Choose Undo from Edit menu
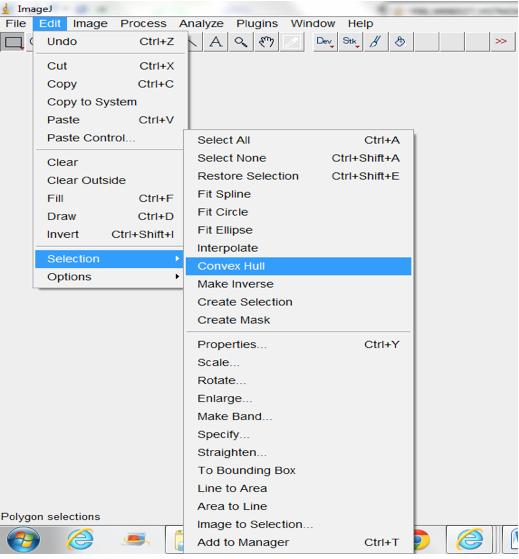 (x=111, y=41)
